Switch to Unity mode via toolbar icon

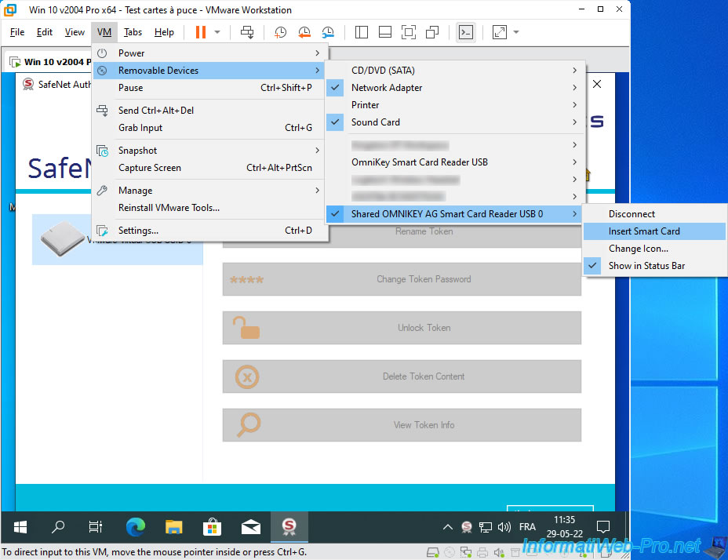pos(432,32)
